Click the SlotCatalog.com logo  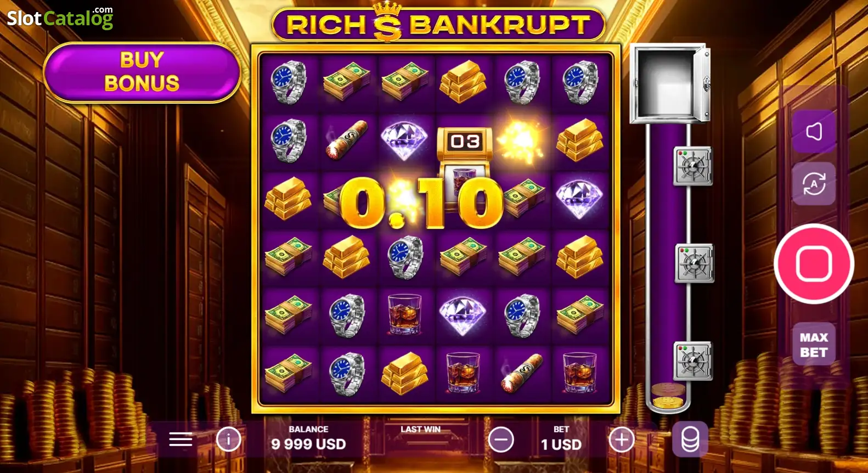pyautogui.click(x=60, y=18)
